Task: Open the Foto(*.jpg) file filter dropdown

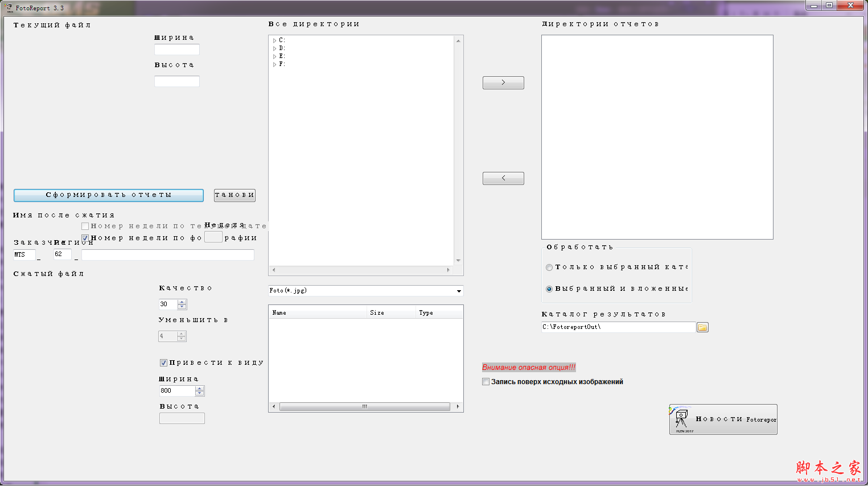Action: pyautogui.click(x=458, y=291)
